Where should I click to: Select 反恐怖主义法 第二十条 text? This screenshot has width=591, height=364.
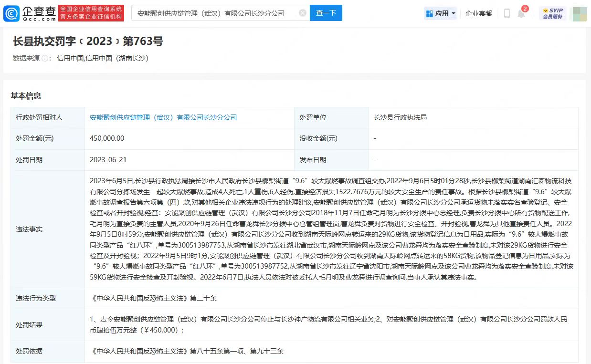point(153,298)
